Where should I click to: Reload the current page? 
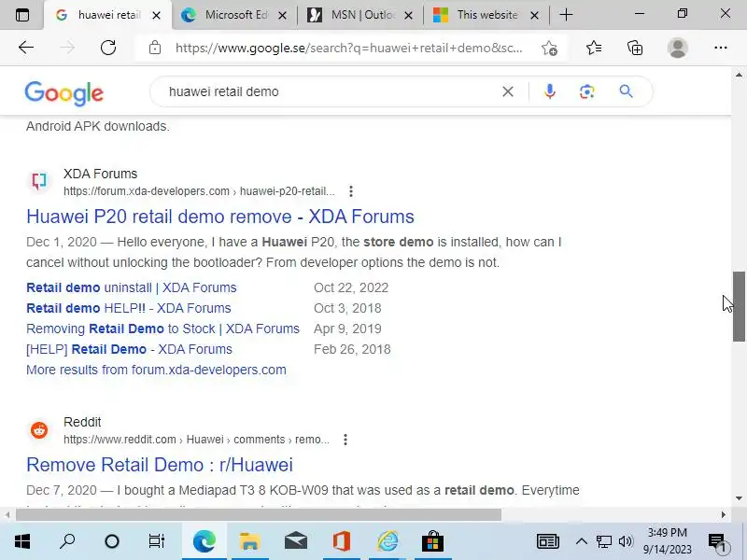pos(108,48)
